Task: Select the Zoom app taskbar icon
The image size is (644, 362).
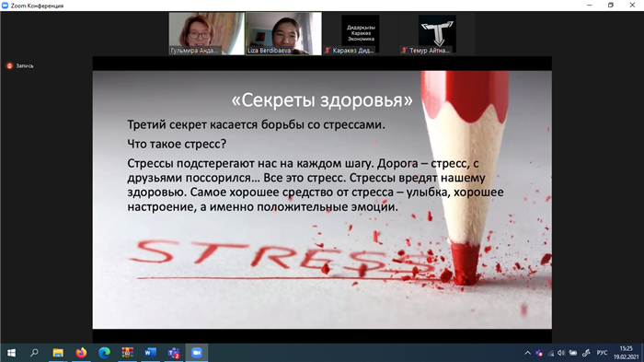Action: click(x=197, y=353)
